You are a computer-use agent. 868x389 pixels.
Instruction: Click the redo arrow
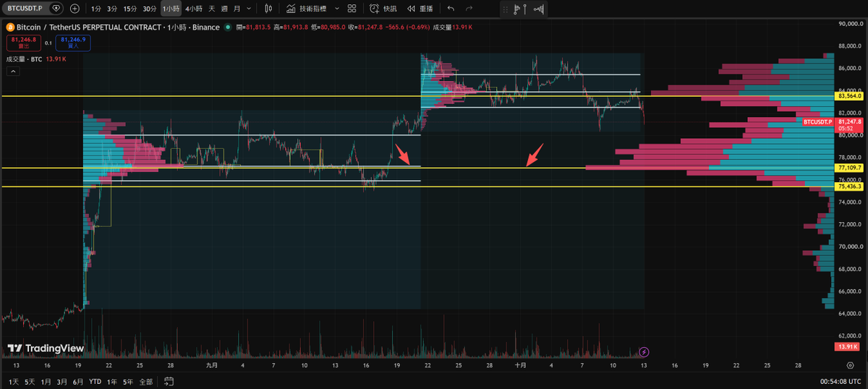469,9
